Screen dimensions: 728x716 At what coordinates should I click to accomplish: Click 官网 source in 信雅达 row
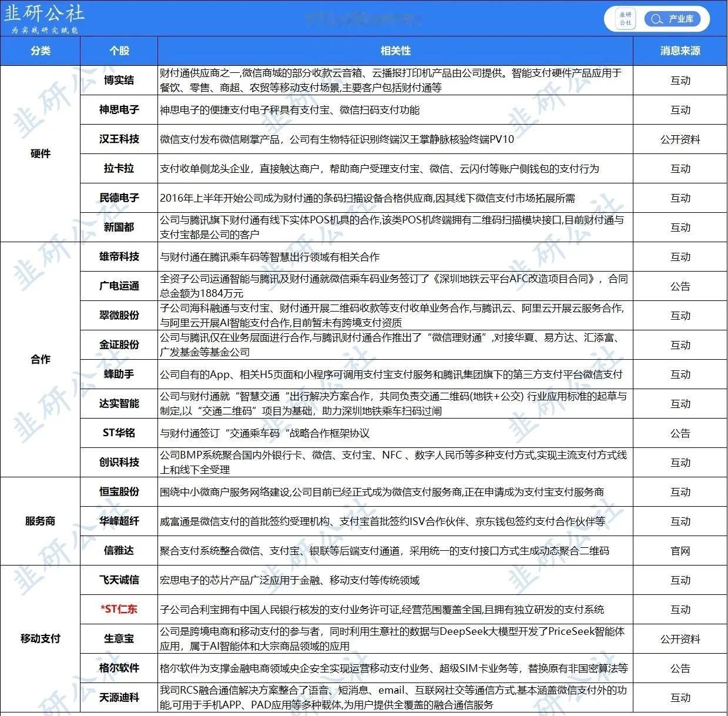[x=680, y=551]
